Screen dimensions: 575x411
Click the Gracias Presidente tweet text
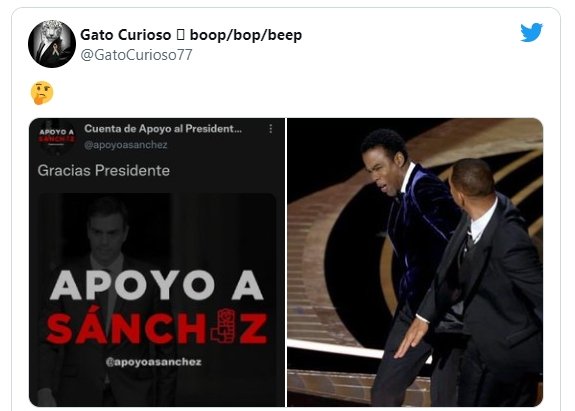[x=104, y=170]
